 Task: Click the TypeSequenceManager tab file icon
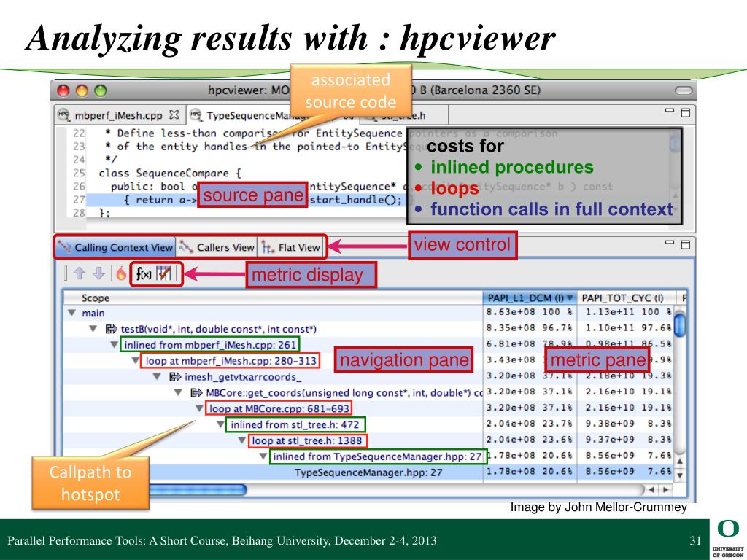[x=196, y=114]
